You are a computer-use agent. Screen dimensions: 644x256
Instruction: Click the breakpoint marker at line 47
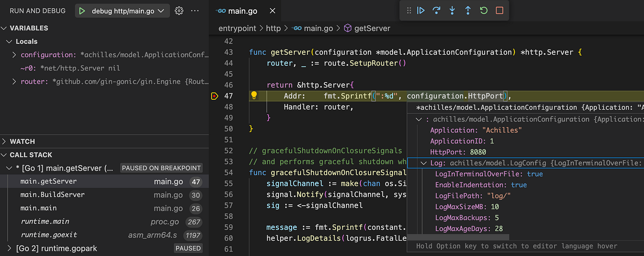click(x=214, y=96)
